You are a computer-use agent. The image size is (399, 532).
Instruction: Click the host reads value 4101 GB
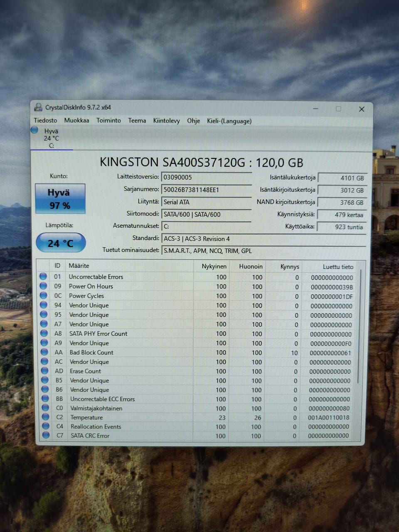[342, 178]
